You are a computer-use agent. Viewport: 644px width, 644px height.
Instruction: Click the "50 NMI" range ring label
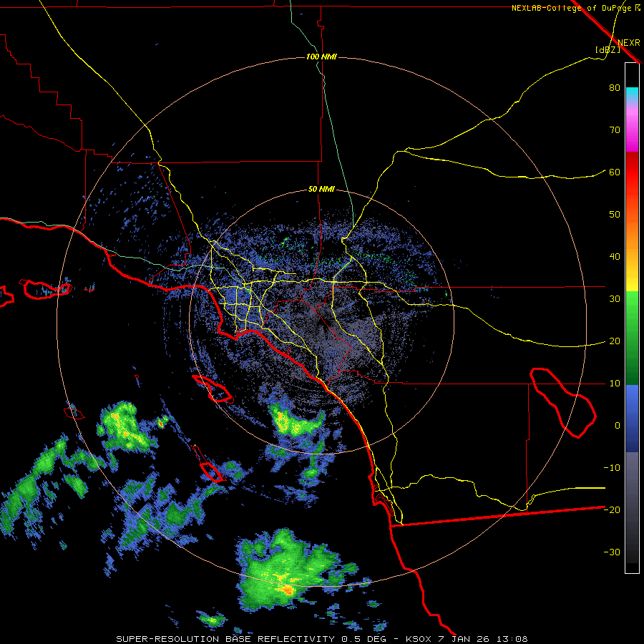point(321,190)
